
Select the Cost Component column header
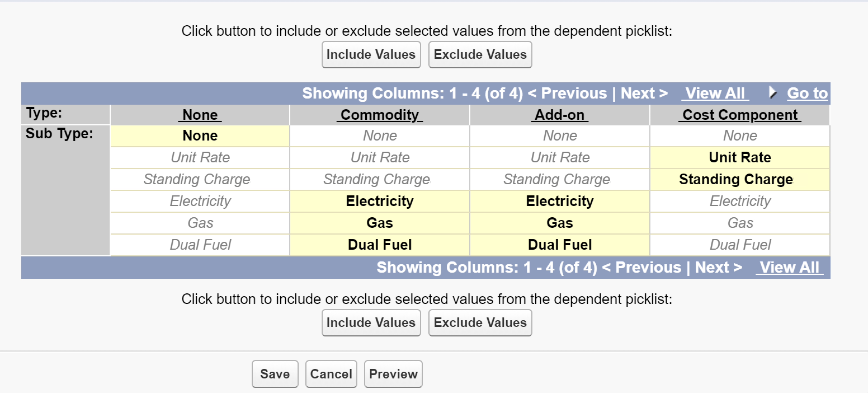tap(740, 115)
